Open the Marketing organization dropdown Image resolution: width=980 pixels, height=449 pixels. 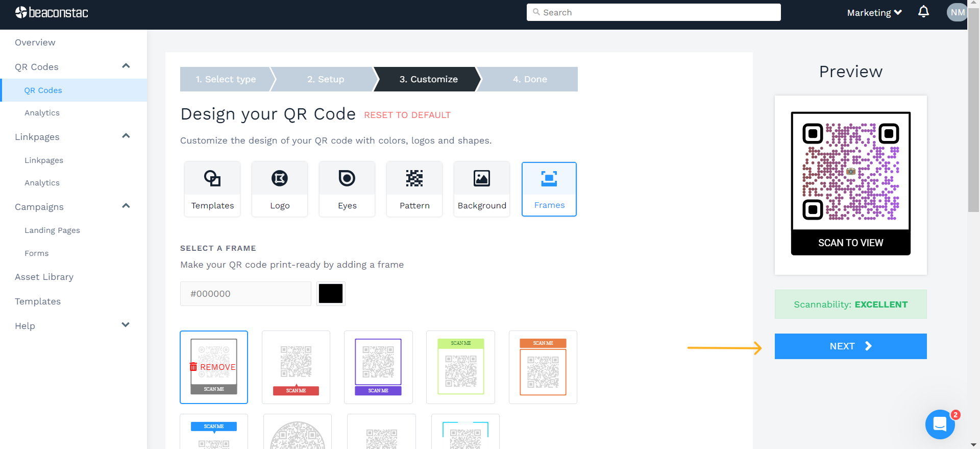[874, 12]
